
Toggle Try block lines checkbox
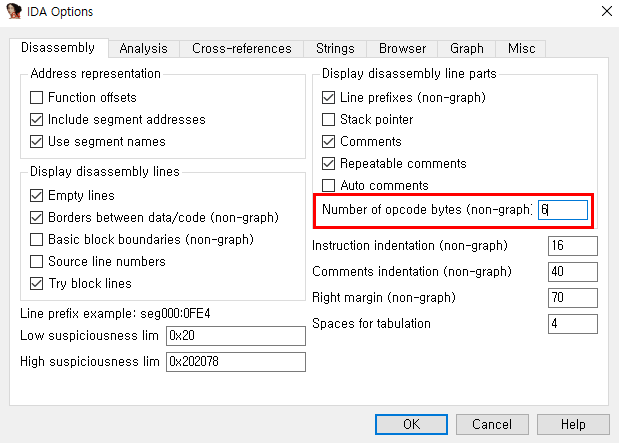point(36,283)
